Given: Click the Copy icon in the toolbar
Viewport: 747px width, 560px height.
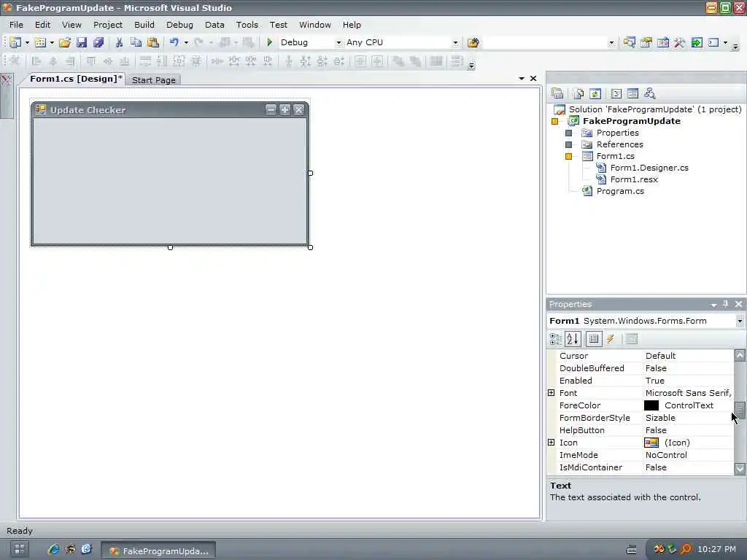Looking at the screenshot, I should [x=136, y=42].
